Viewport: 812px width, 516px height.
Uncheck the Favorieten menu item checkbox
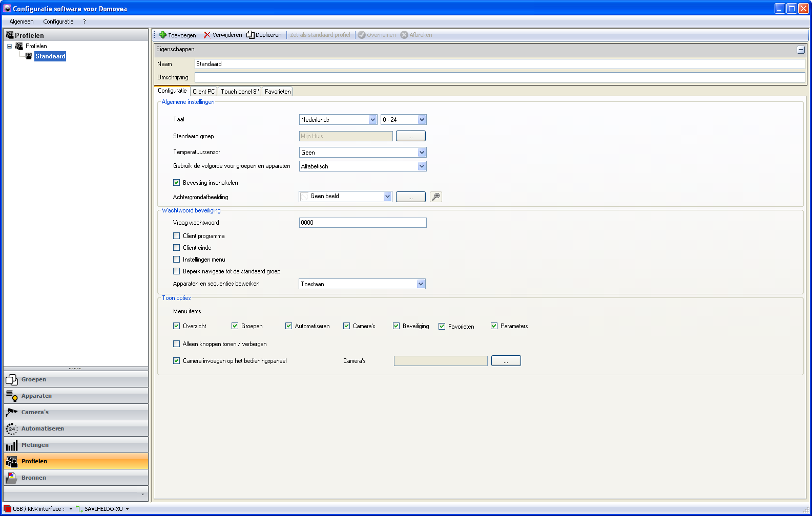pyautogui.click(x=442, y=327)
